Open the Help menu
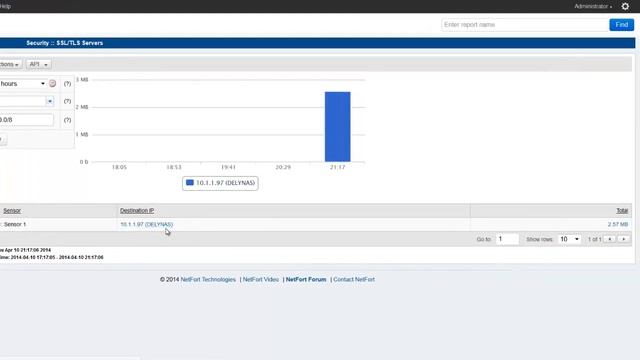This screenshot has width=640, height=360. point(5,6)
